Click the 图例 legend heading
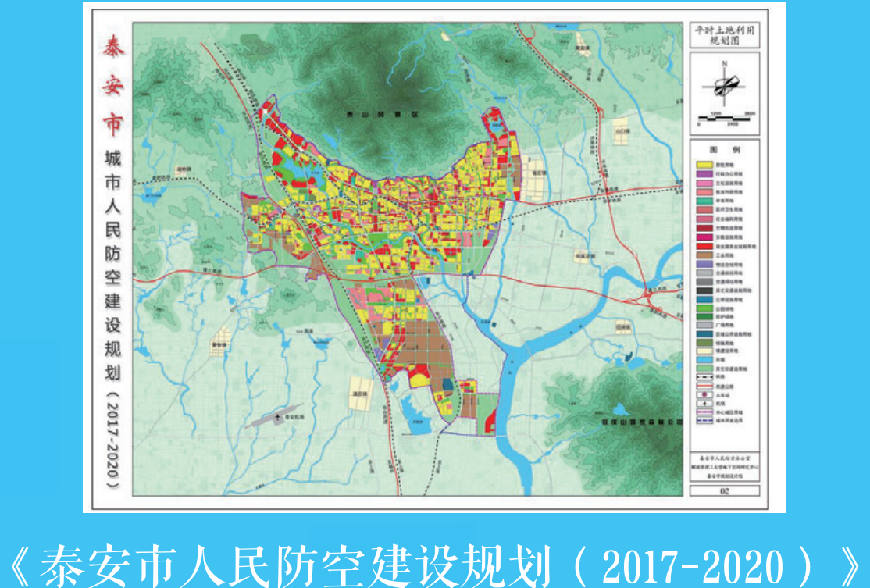 pyautogui.click(x=725, y=148)
